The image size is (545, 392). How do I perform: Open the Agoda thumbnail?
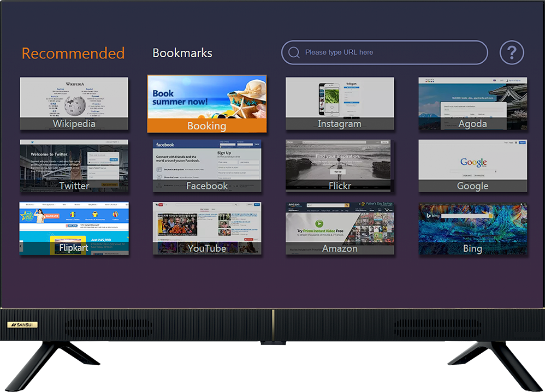pos(473,104)
